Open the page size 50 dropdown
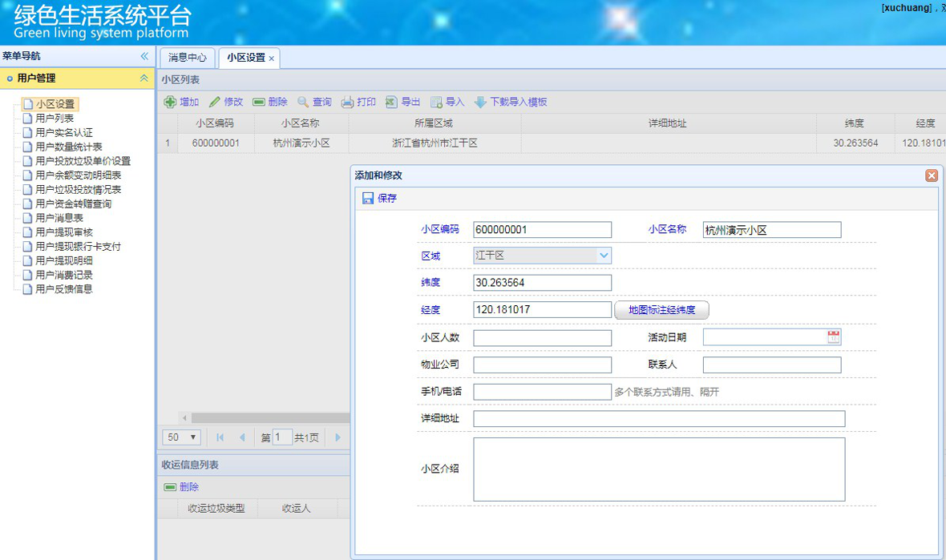This screenshot has height=560, width=946. [182, 437]
